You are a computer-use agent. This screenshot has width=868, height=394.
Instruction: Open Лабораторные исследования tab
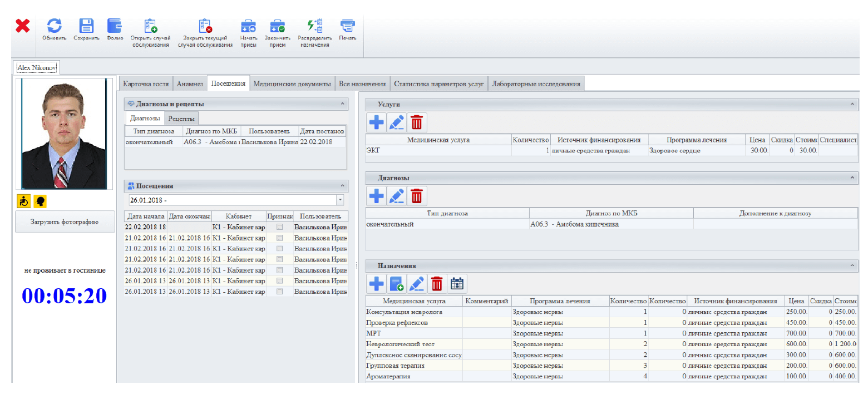pos(536,83)
